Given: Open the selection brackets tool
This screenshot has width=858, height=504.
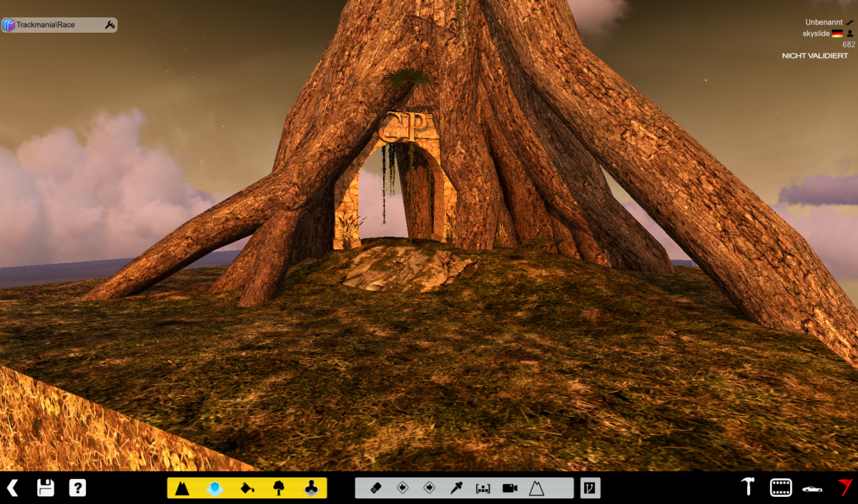Looking at the screenshot, I should tap(483, 488).
